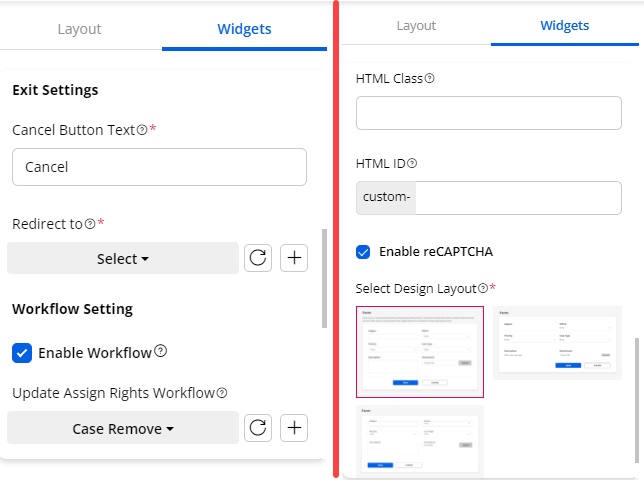Click help icon beside Enable Workflow
The height and width of the screenshot is (480, 644).
click(x=160, y=352)
